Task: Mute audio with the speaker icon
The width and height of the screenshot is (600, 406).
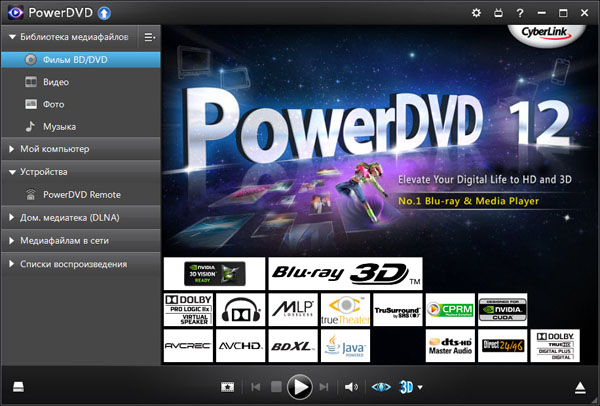Action: coord(351,387)
